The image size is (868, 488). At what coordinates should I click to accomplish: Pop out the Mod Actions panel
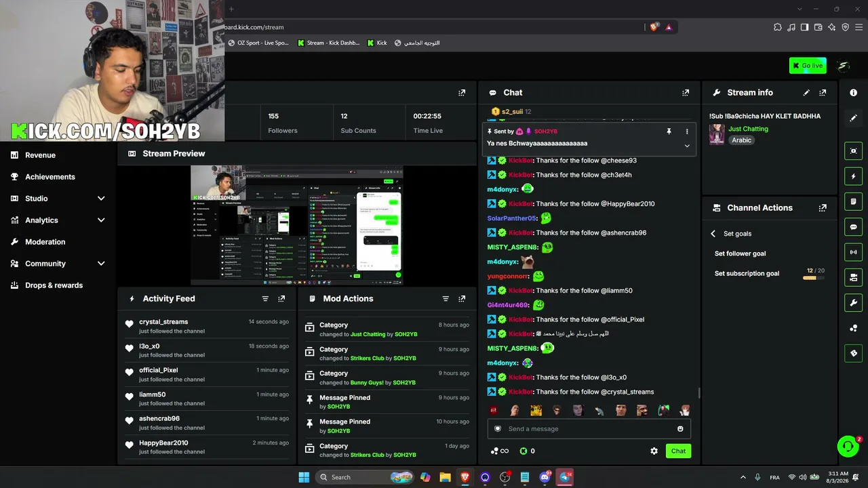[462, 299]
